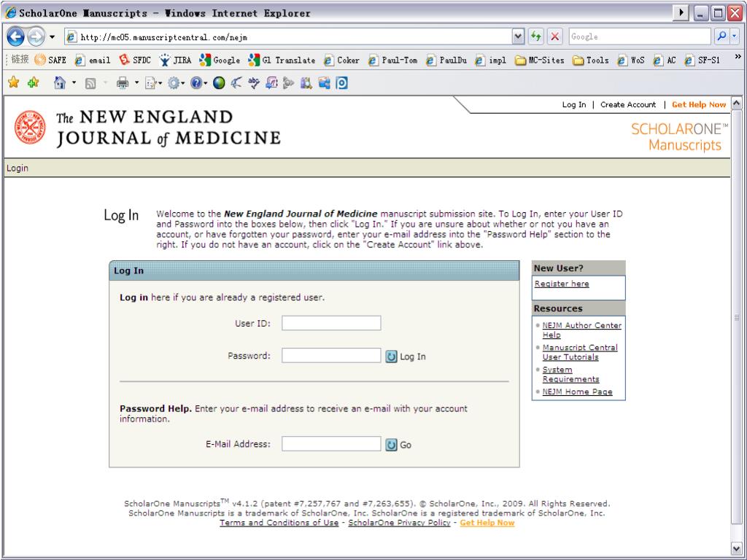The width and height of the screenshot is (747, 560).
Task: Click the E-Mail Address input field
Action: coord(331,444)
